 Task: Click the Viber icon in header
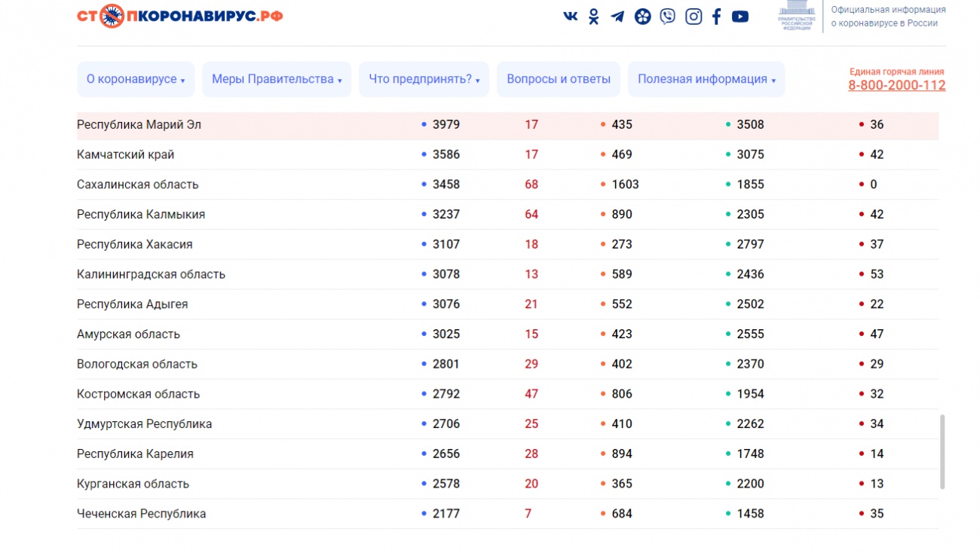pos(667,17)
